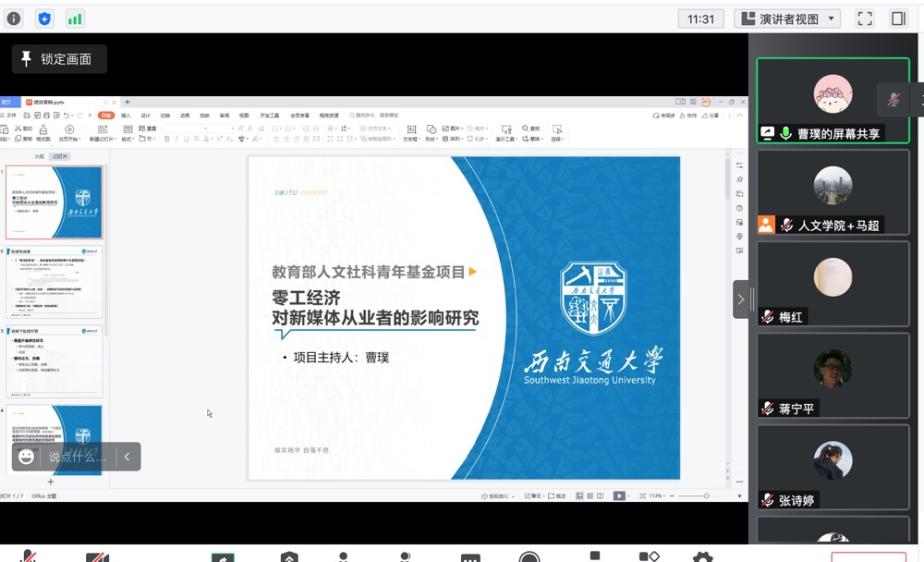Open the 开始 ribbon tab

tap(106, 116)
